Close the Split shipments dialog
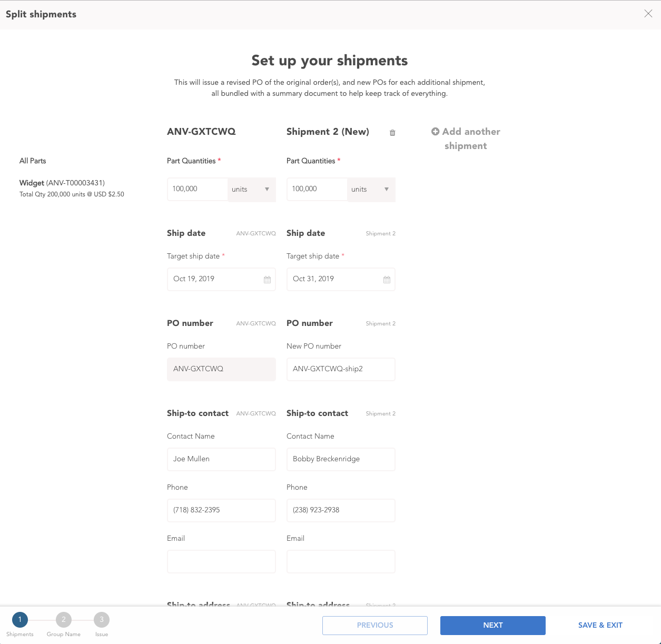 (648, 14)
